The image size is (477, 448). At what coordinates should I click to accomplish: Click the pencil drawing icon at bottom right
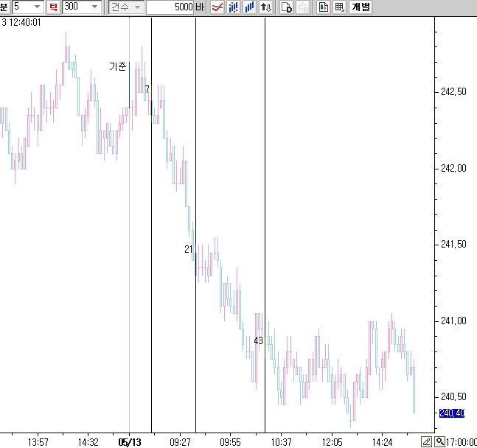click(x=426, y=441)
